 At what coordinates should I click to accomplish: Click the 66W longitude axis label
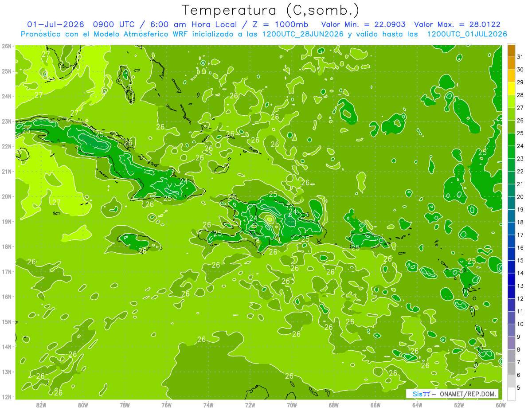click(x=376, y=405)
